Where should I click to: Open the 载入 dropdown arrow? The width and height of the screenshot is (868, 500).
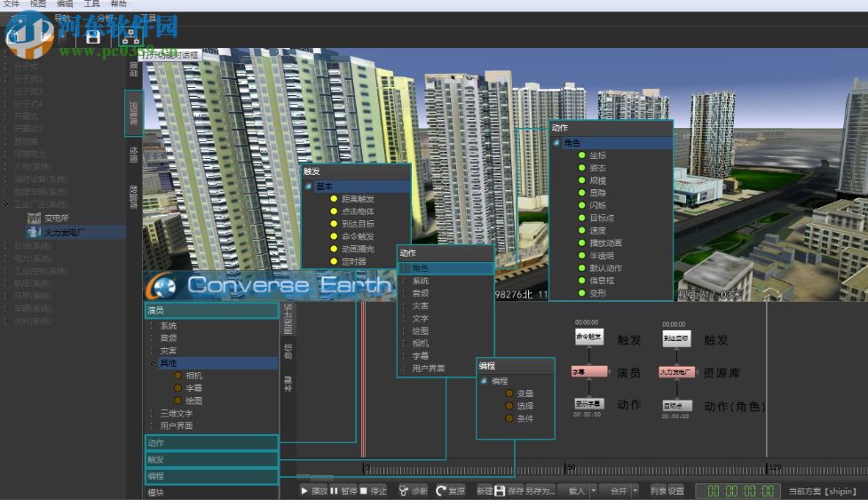(592, 490)
